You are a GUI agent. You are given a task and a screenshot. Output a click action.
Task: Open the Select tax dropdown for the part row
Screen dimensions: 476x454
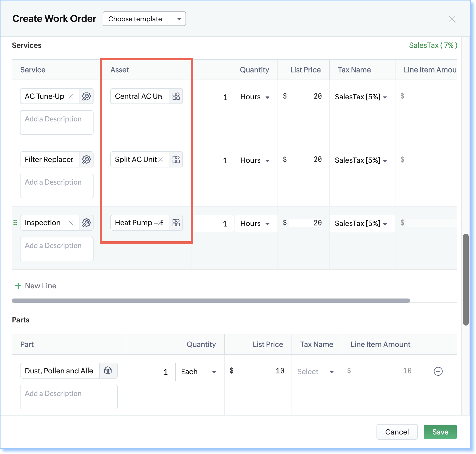315,372
